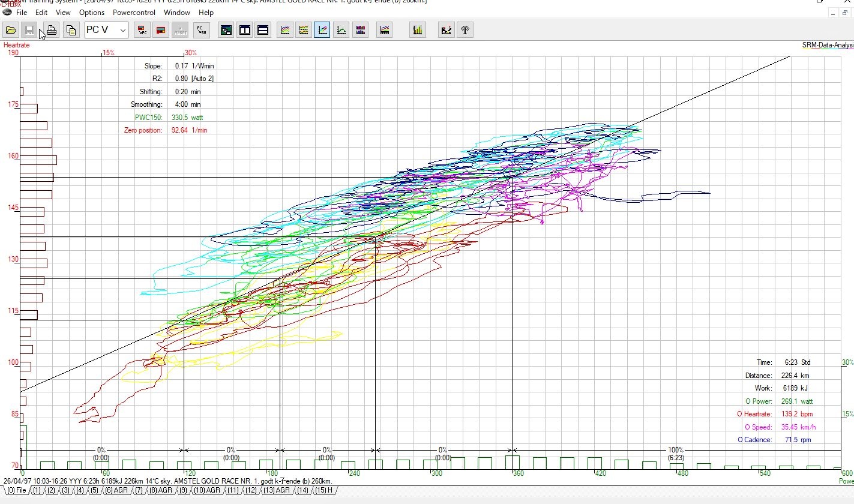Switch to tab (3)
This screenshot has width=854, height=504.
pos(66,490)
